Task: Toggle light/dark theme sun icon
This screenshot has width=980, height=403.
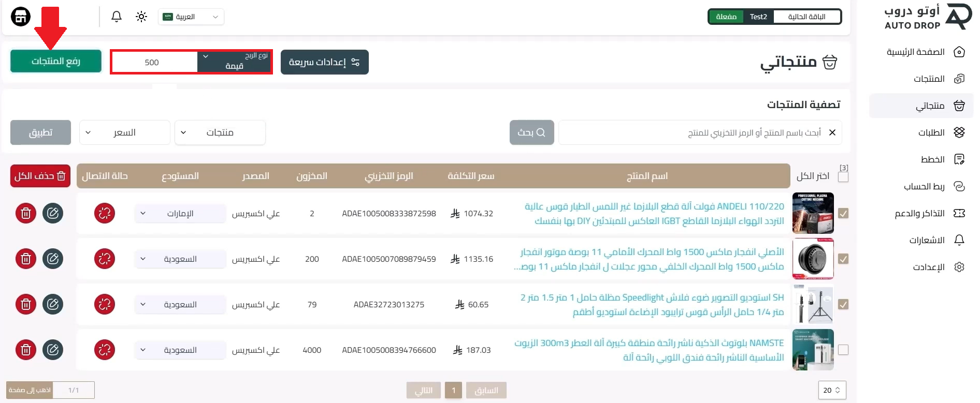Action: click(141, 17)
